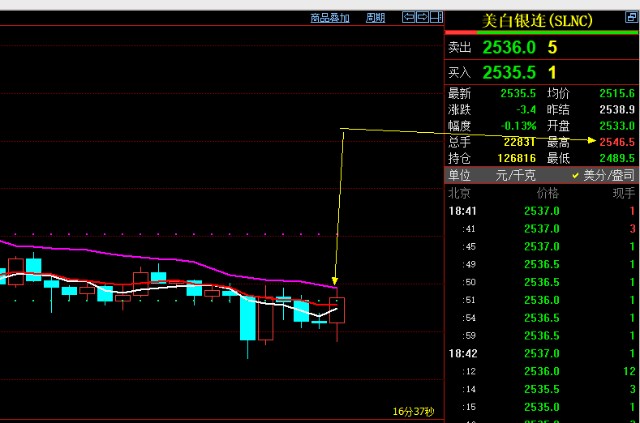
Task: Click the yellow down-arrow tip above last candle
Action: [x=335, y=283]
